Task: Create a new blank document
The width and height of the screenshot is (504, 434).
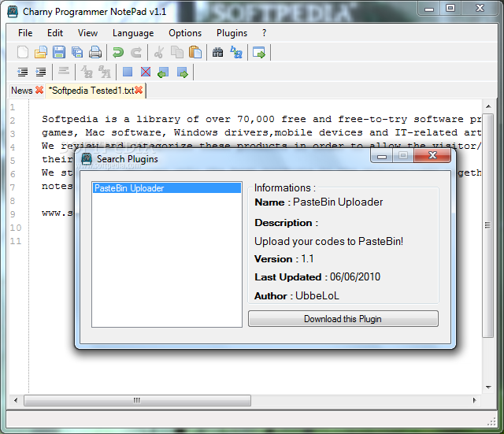Action: [x=23, y=53]
